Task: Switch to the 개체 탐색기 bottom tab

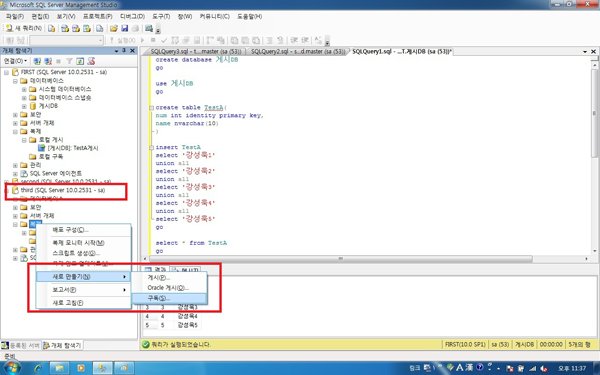Action: [x=62, y=345]
